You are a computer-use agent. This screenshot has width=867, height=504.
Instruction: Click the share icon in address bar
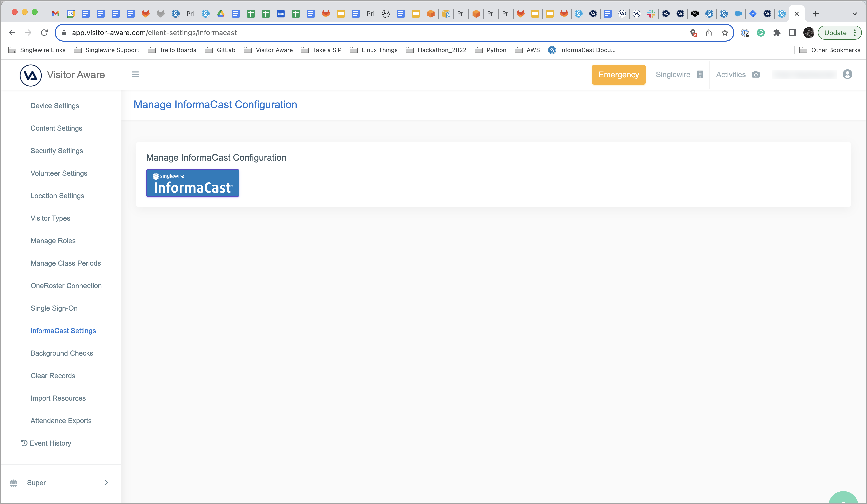709,33
